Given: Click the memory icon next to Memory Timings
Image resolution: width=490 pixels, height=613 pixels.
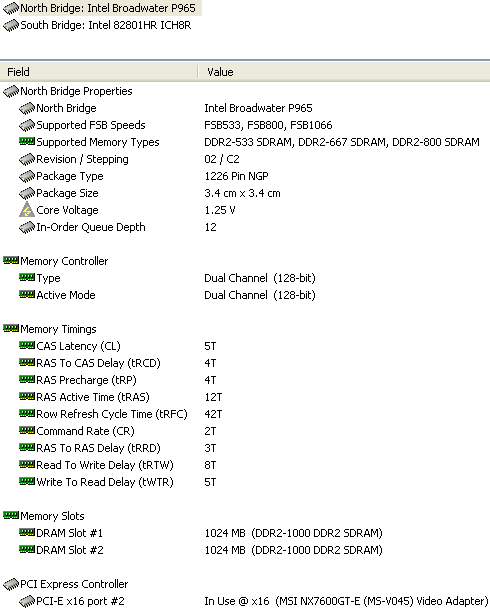Looking at the screenshot, I should [x=11, y=328].
